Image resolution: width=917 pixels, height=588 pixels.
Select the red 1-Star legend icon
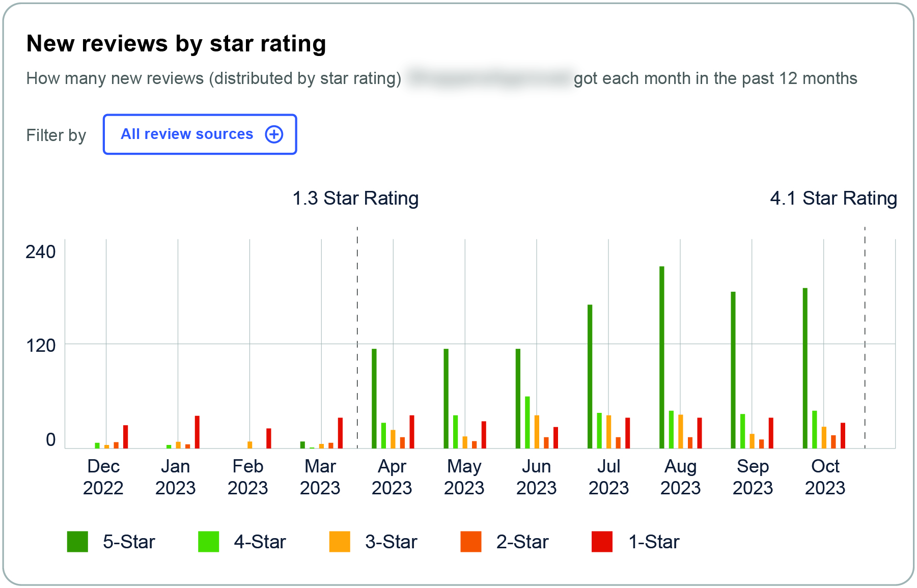(602, 541)
